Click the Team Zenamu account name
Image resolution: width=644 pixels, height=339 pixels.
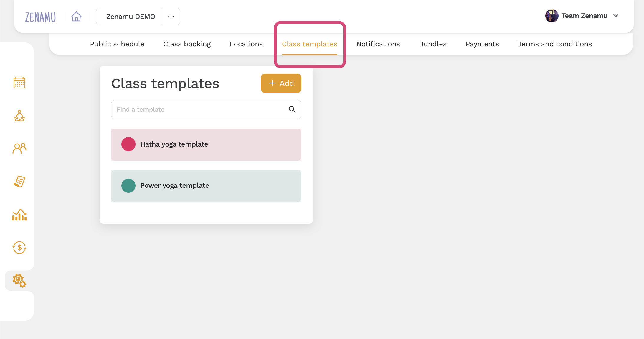point(584,16)
